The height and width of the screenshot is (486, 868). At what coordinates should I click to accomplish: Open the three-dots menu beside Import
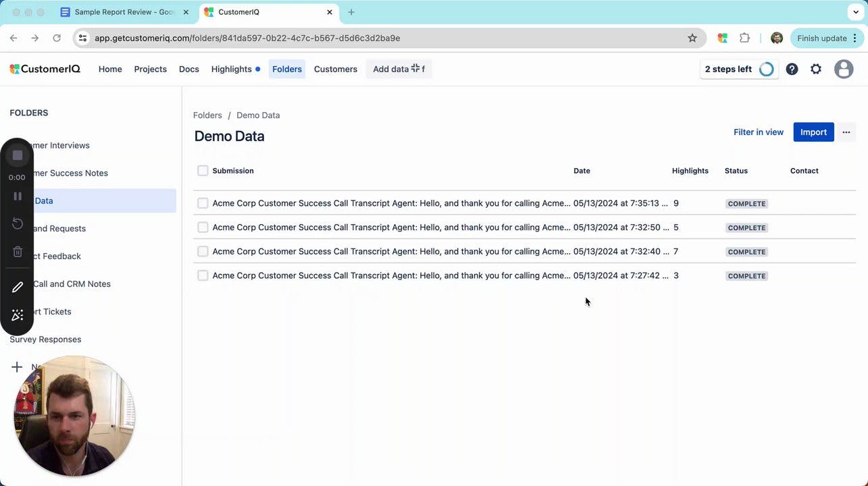coord(846,132)
